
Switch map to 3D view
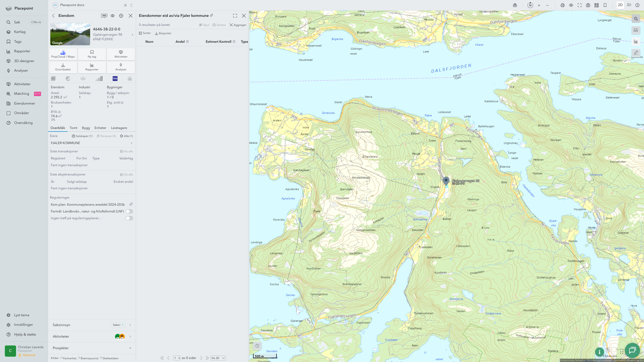tap(629, 5)
